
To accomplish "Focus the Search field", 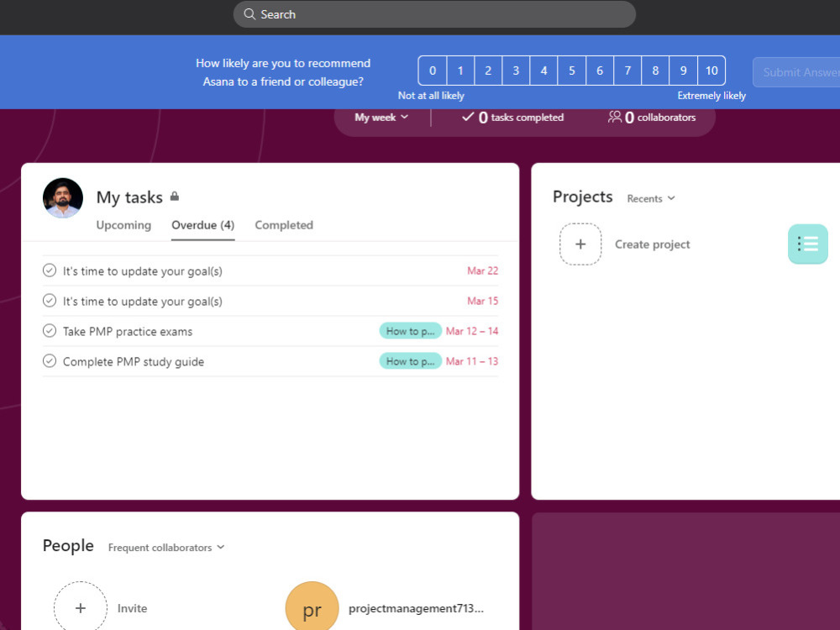I will point(434,14).
